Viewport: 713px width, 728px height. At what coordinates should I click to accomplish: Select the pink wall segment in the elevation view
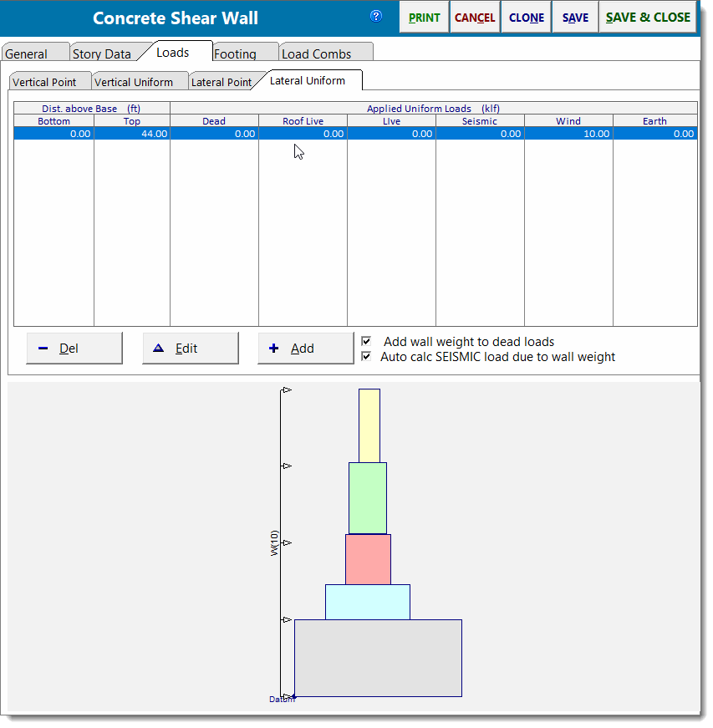(367, 558)
